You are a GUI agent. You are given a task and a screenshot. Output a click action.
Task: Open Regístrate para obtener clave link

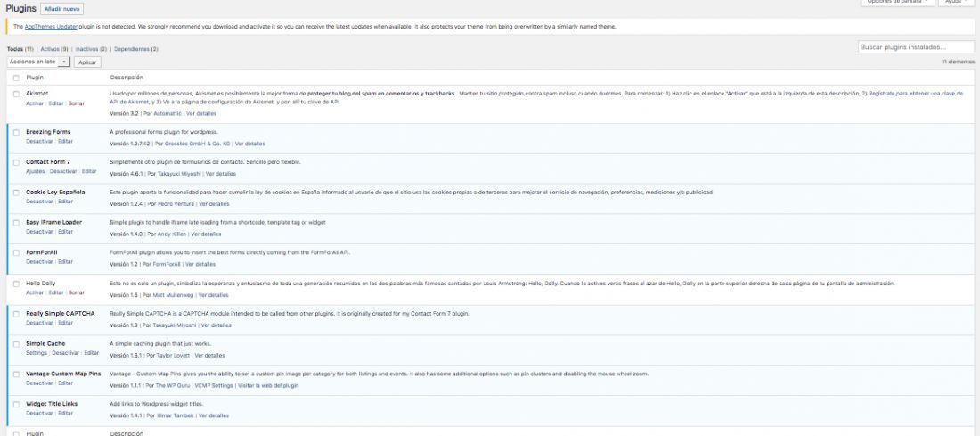[x=916, y=94]
